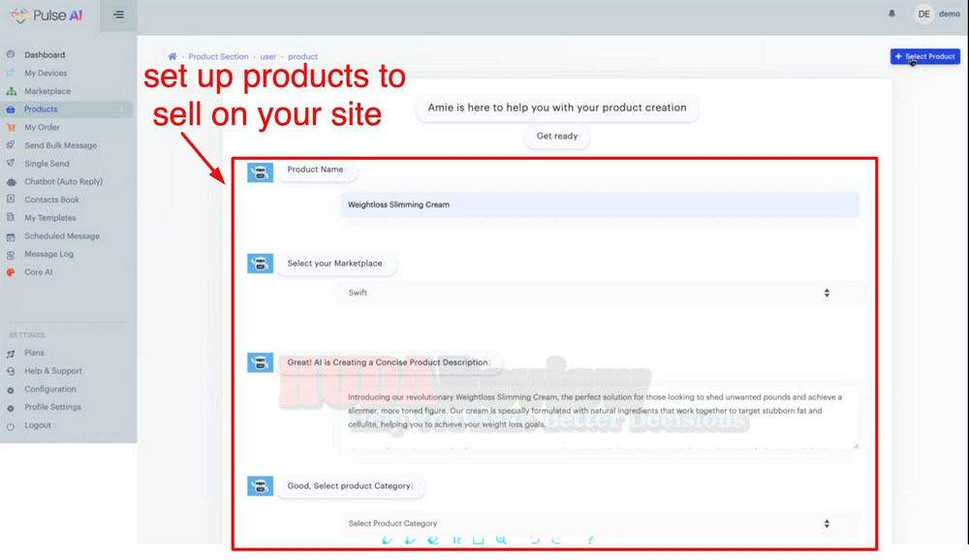Click the Get ready message bubble
The image size is (969, 560).
click(x=557, y=136)
